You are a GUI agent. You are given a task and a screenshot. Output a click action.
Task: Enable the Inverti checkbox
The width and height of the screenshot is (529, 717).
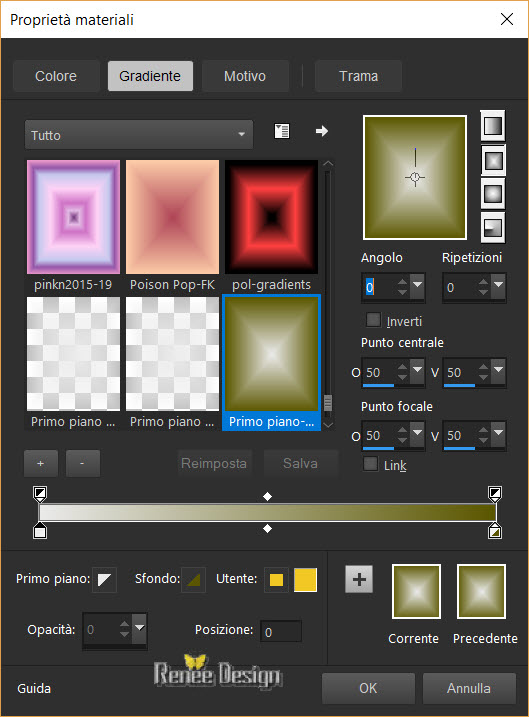(373, 320)
